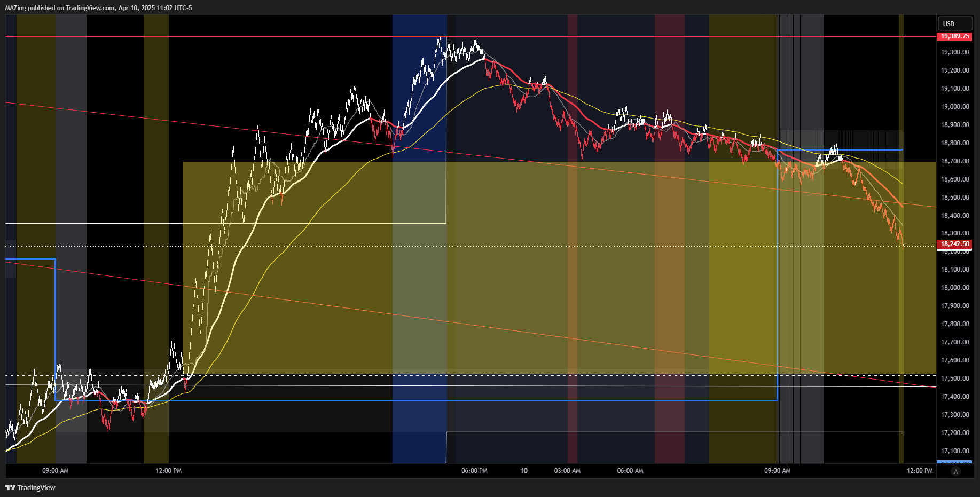The height and width of the screenshot is (497, 980).
Task: Click the 18,300.00 price axis label
Action: click(x=955, y=233)
